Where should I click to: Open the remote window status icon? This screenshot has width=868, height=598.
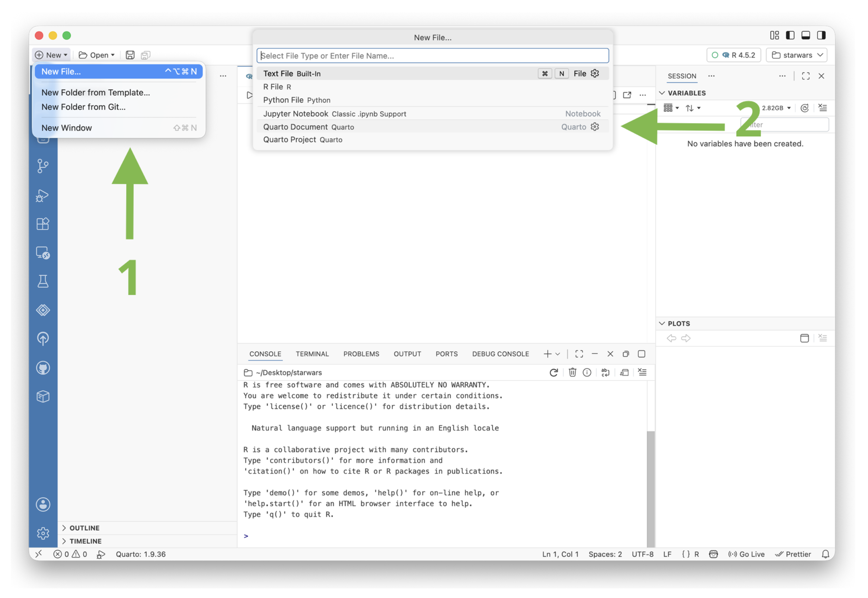click(x=38, y=554)
